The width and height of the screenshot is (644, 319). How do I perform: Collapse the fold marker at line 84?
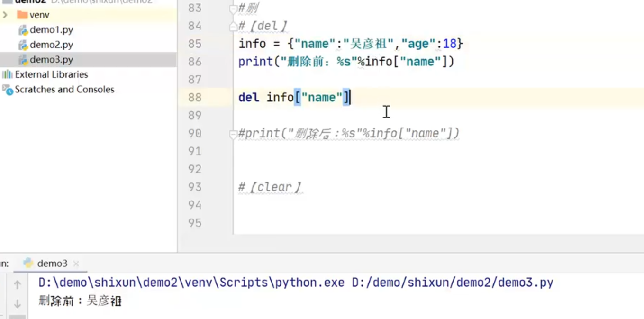click(233, 27)
